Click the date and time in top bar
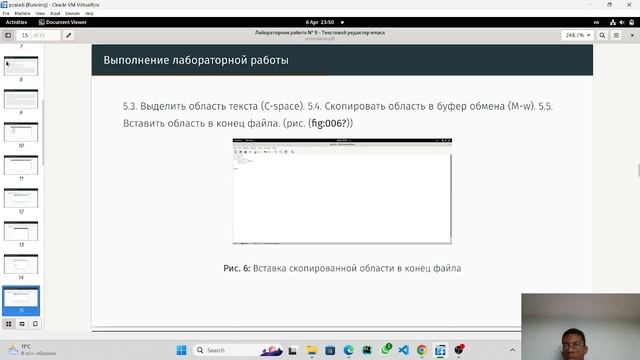Viewport: 640px width, 360px height. pos(320,22)
